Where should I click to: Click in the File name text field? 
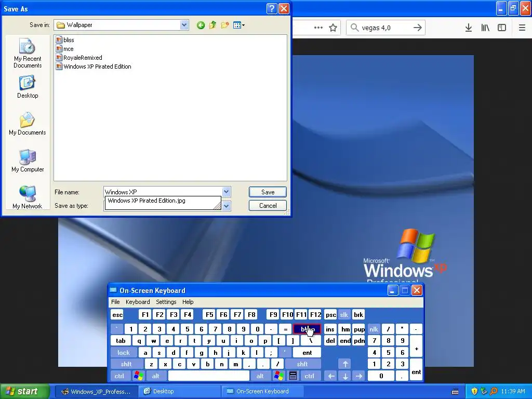163,192
